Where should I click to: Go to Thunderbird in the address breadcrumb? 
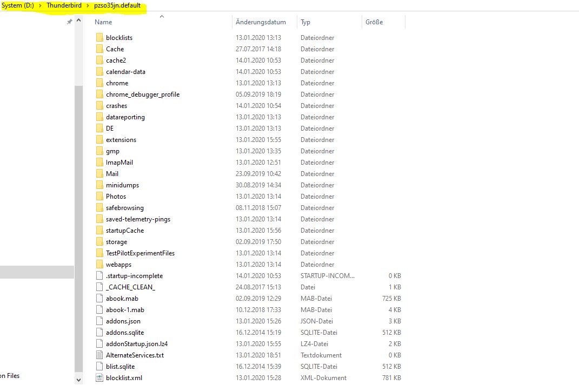64,5
